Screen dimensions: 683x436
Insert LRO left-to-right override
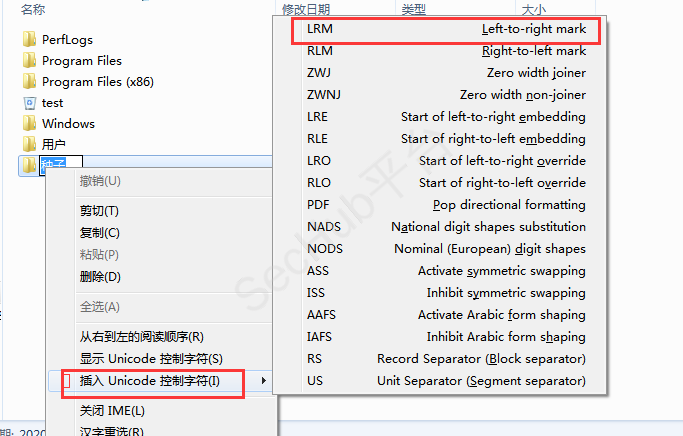coord(440,161)
